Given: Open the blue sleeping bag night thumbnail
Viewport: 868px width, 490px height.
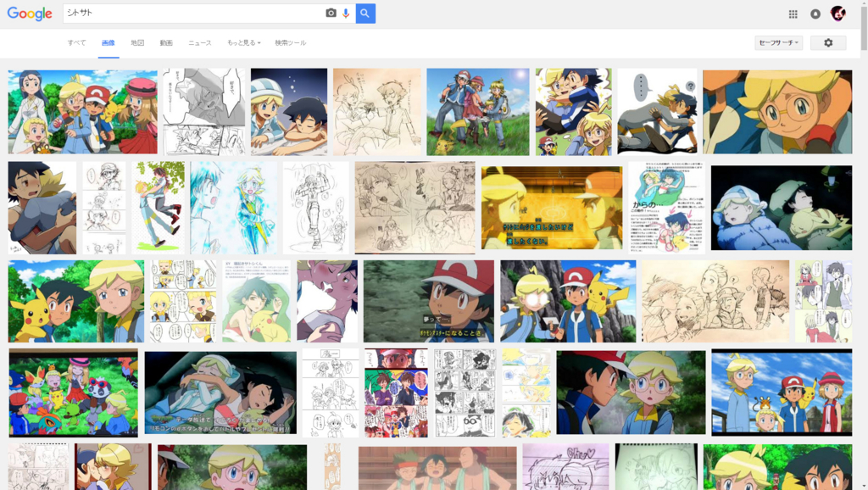Looking at the screenshot, I should click(x=782, y=209).
